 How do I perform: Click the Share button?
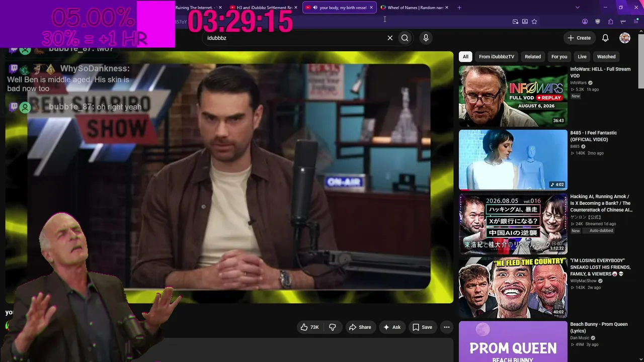tap(360, 327)
